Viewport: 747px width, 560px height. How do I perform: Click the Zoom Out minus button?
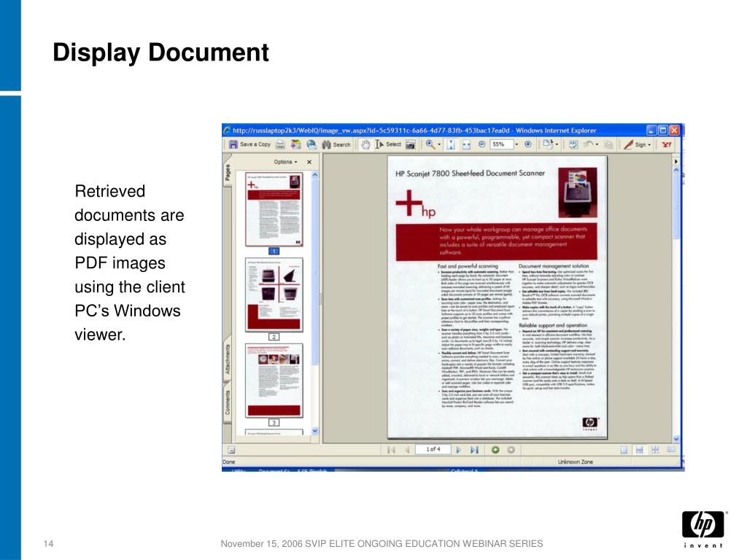tap(481, 144)
